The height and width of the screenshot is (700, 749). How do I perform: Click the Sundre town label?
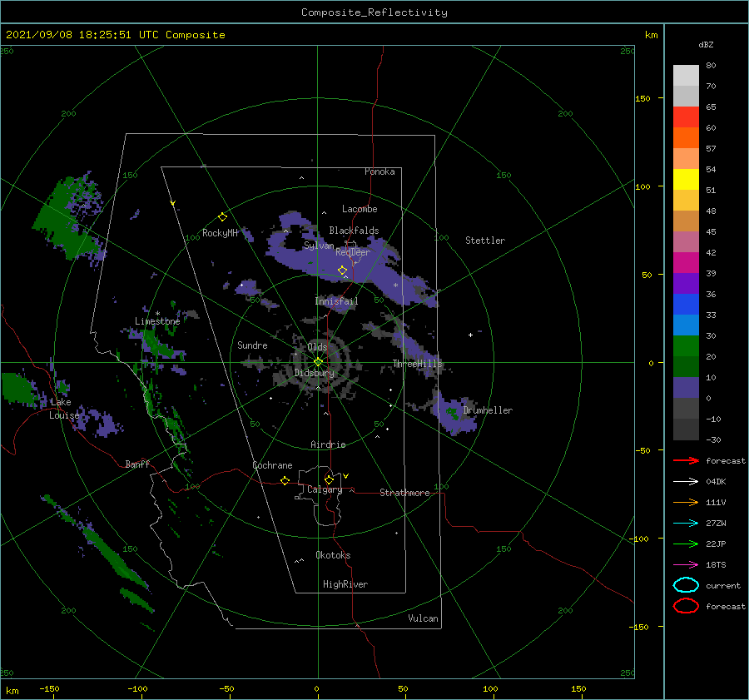pyautogui.click(x=252, y=345)
